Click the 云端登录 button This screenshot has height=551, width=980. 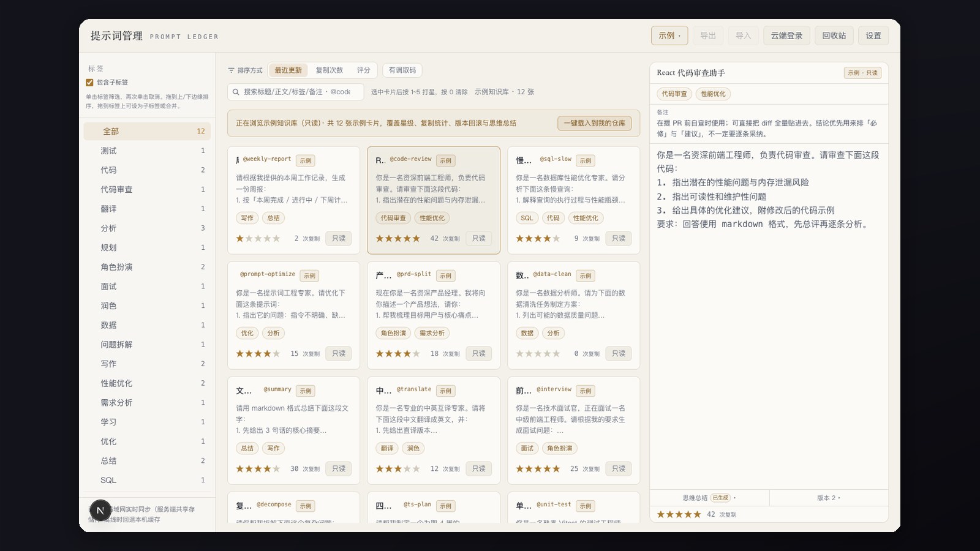coord(786,36)
